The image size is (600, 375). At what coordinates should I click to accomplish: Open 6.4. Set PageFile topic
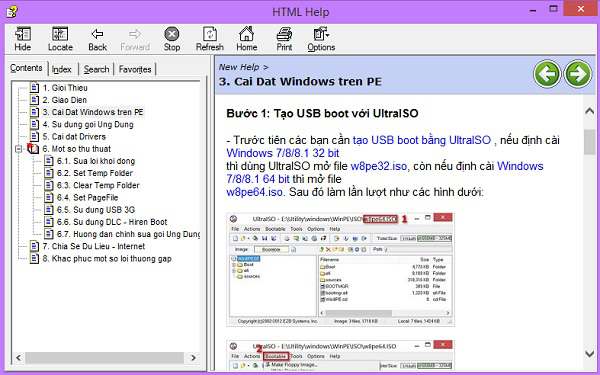(x=87, y=198)
